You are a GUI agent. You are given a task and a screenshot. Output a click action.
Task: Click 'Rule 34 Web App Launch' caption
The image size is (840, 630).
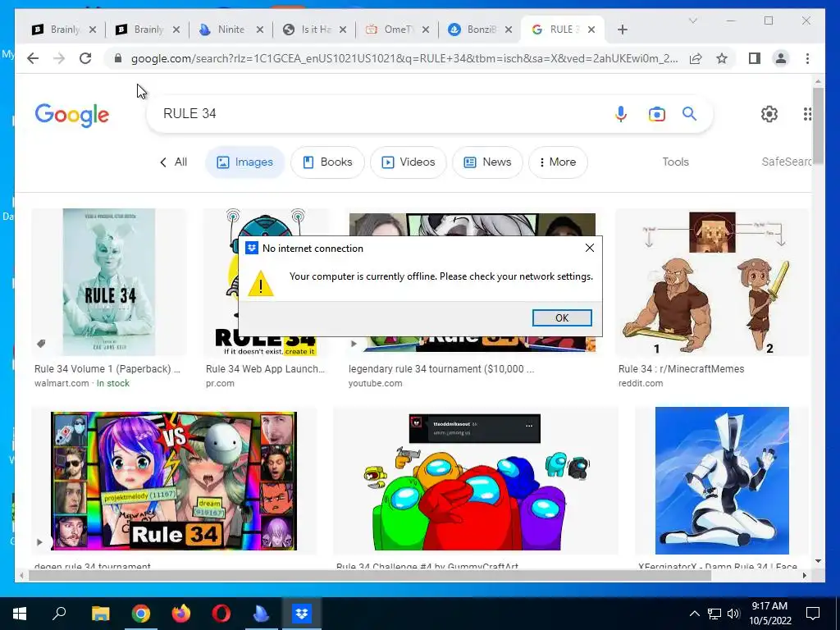pyautogui.click(x=265, y=368)
